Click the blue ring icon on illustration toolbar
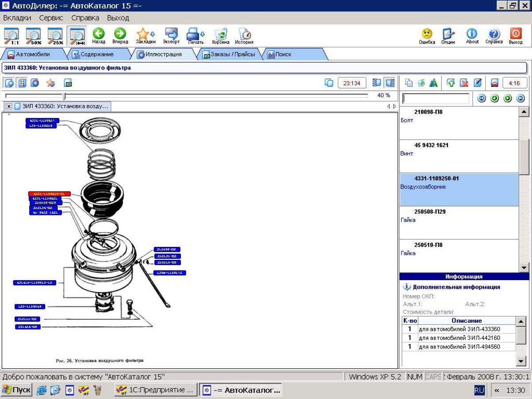Screen dimensions: 532x399 35,83
